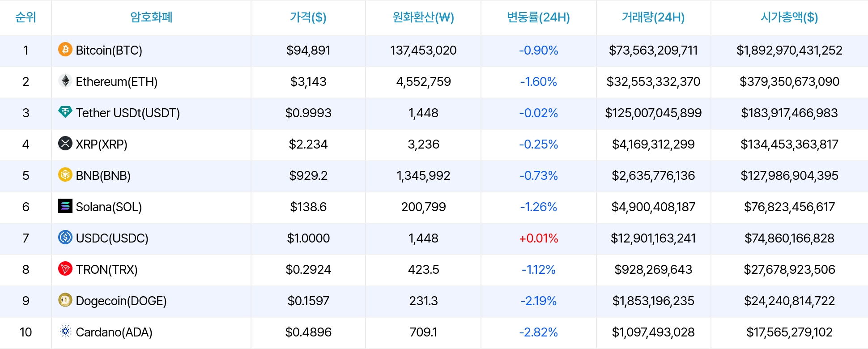Click the TRON red logo icon
Viewport: 868px width, 349px height.
click(x=65, y=268)
